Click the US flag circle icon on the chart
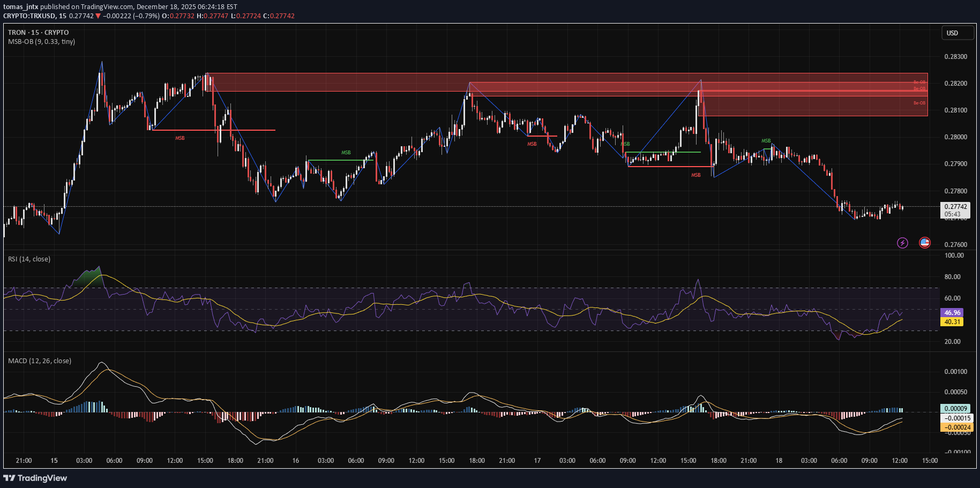 pyautogui.click(x=924, y=243)
